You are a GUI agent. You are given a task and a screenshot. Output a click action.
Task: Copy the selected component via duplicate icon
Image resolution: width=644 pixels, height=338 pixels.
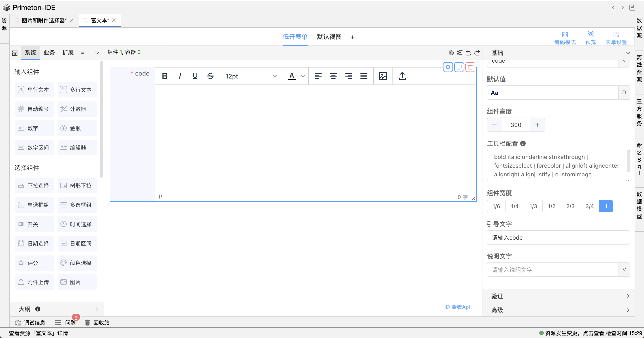click(459, 67)
